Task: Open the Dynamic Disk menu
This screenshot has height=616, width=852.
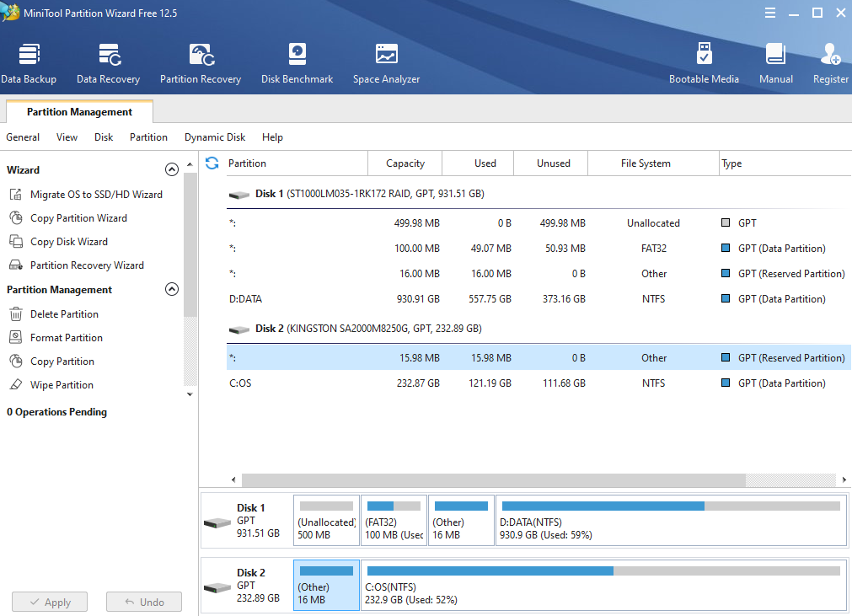Action: coord(215,137)
